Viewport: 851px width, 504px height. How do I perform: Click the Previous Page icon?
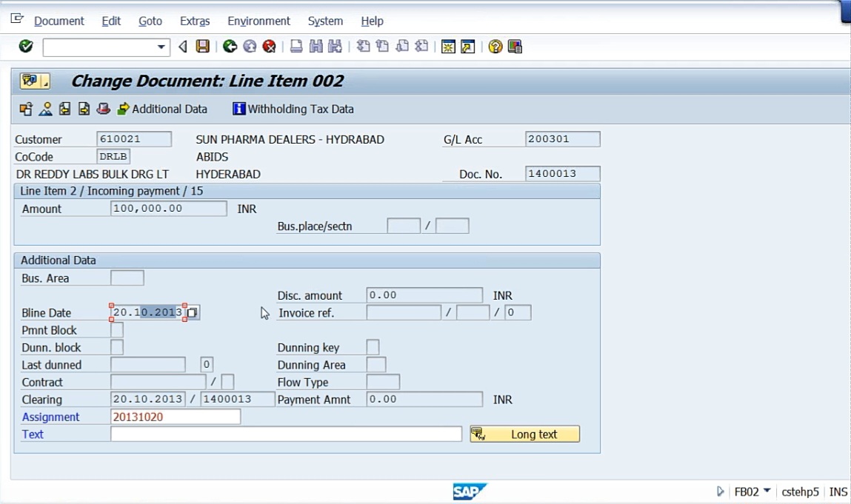click(383, 47)
